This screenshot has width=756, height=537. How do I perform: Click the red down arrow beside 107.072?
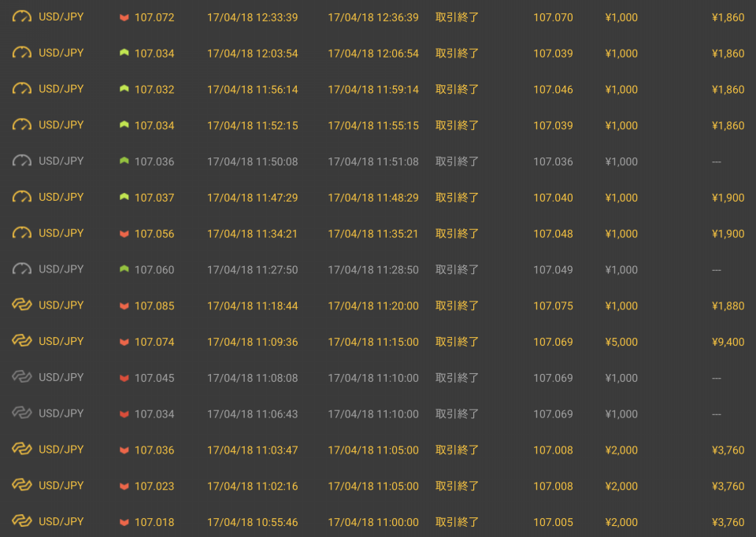tap(124, 17)
